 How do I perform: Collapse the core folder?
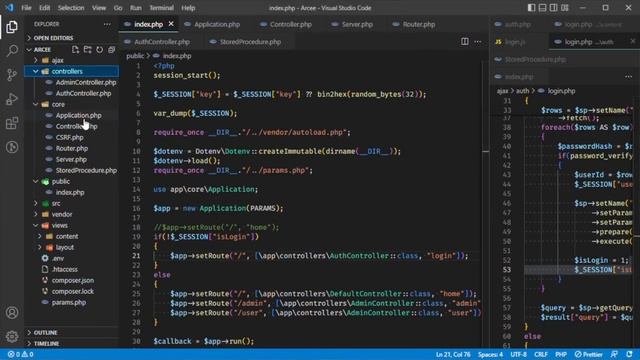[x=71, y=104]
